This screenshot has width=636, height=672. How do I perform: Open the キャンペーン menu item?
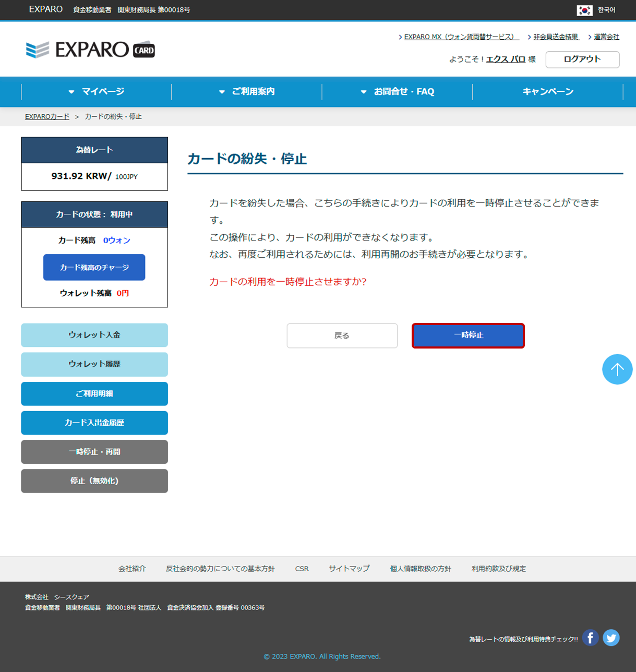(x=548, y=92)
